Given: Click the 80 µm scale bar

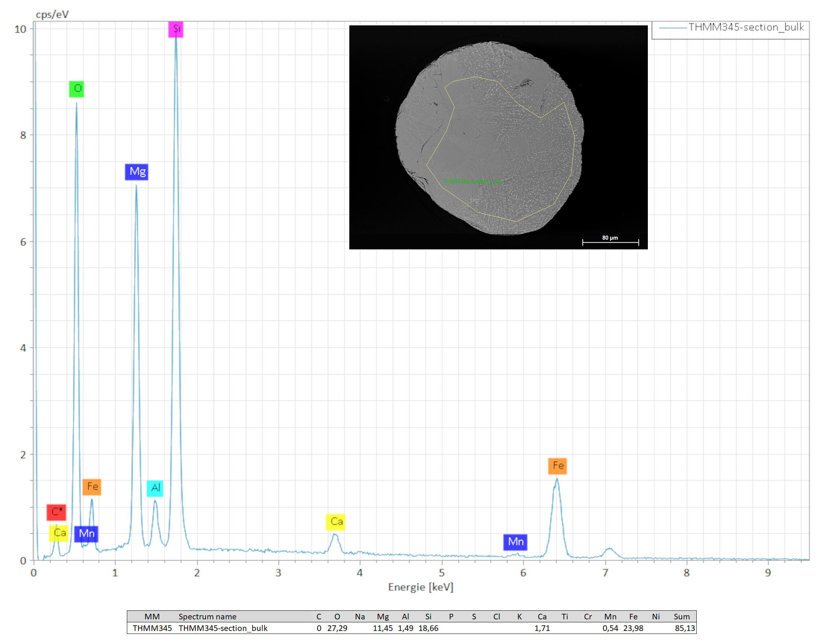Looking at the screenshot, I should pos(610,242).
